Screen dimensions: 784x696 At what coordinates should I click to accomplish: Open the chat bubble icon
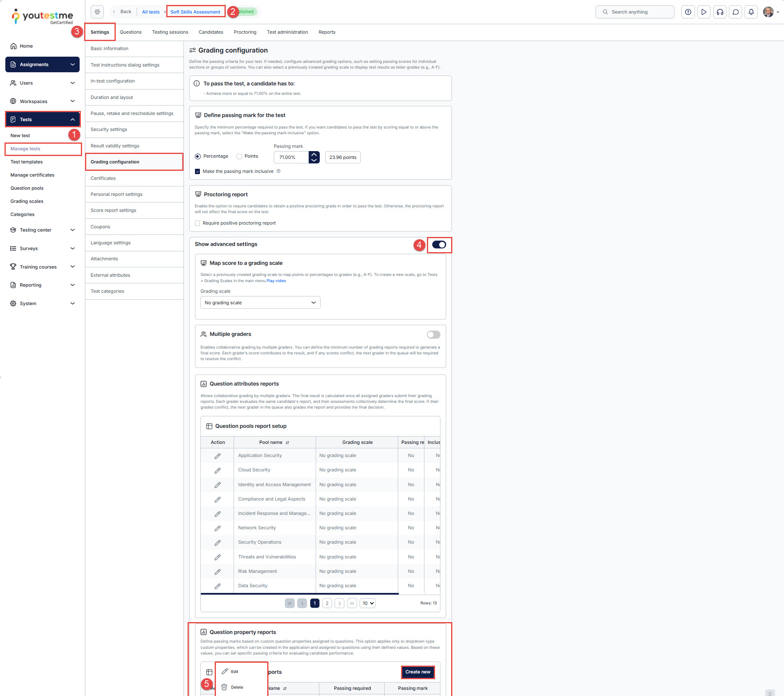[735, 12]
